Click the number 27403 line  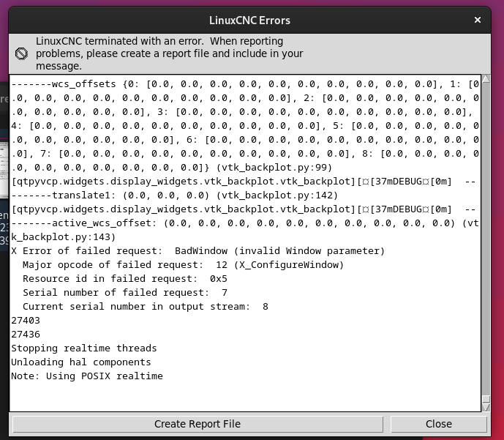coord(26,321)
